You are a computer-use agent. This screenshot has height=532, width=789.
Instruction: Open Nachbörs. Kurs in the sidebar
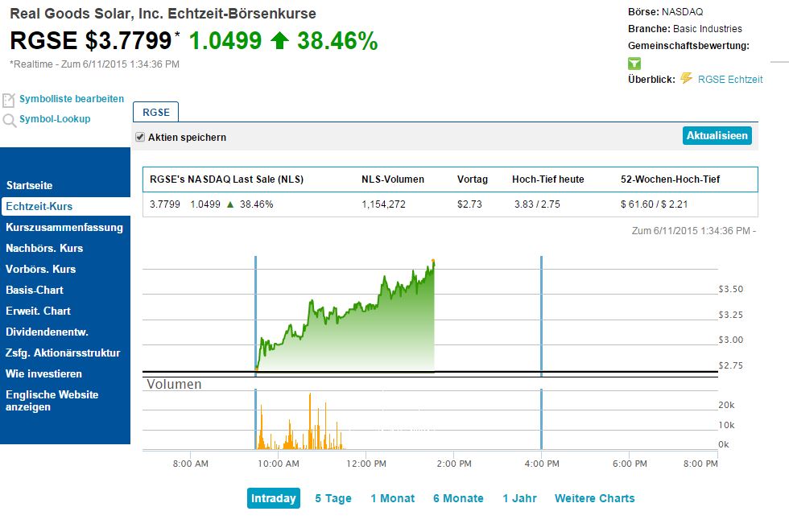(44, 249)
